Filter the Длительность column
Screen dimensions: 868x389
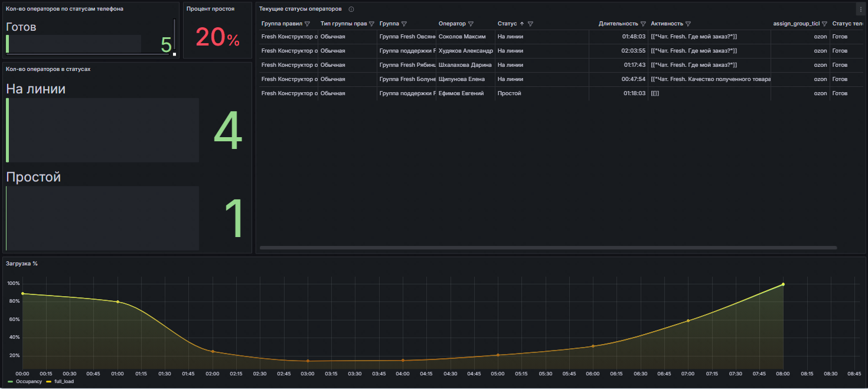643,24
